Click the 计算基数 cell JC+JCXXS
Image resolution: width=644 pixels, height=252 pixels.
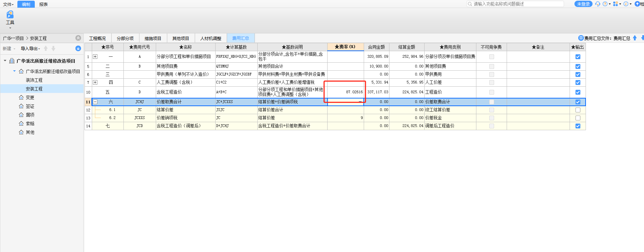pos(236,102)
